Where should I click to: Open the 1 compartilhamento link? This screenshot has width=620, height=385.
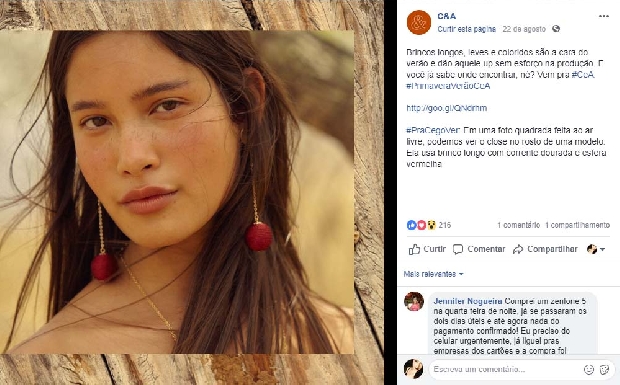point(578,225)
